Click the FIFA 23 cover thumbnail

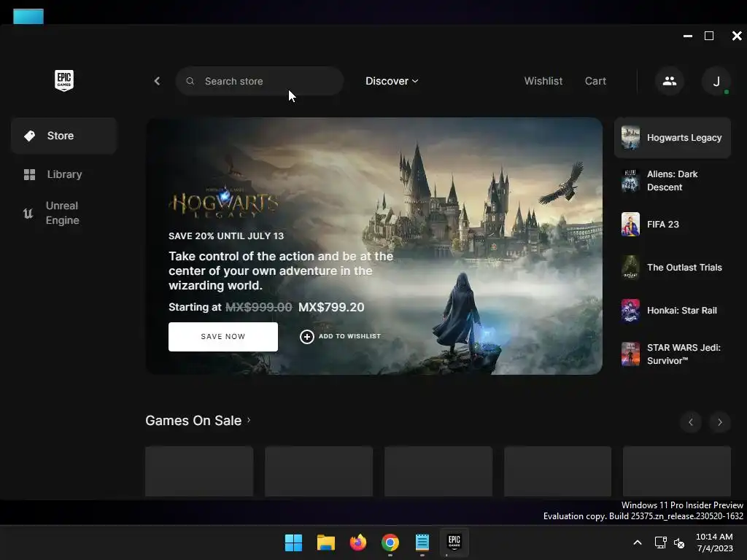pyautogui.click(x=630, y=225)
